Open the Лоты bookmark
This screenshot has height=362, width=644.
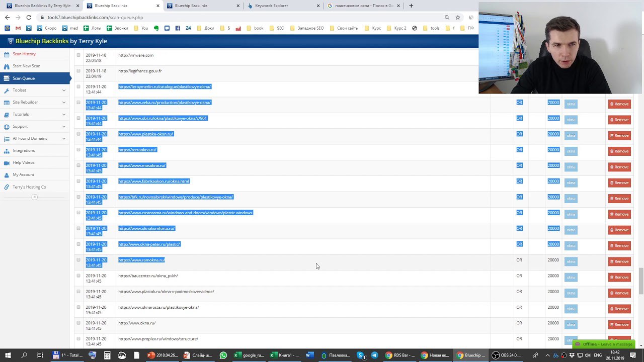(x=92, y=28)
